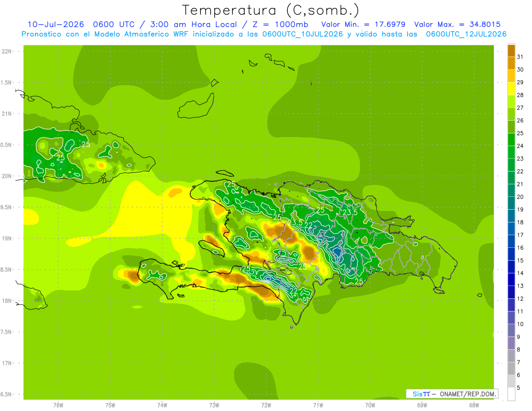
Task: Click colorbar value label "24"
Action: [x=520, y=146]
